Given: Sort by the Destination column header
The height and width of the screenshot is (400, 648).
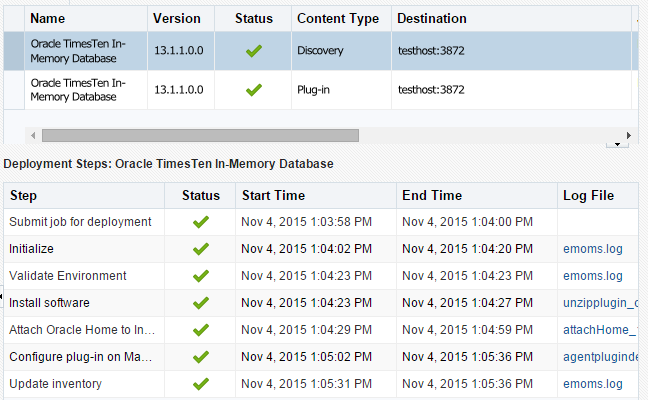Looking at the screenshot, I should click(x=431, y=19).
